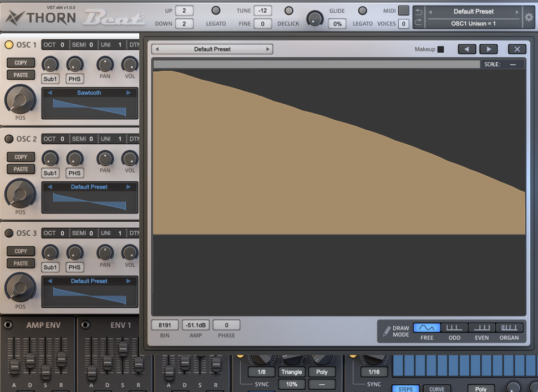The width and height of the screenshot is (538, 392).
Task: Click the previous arrow button beside Makeup
Action: [467, 49]
